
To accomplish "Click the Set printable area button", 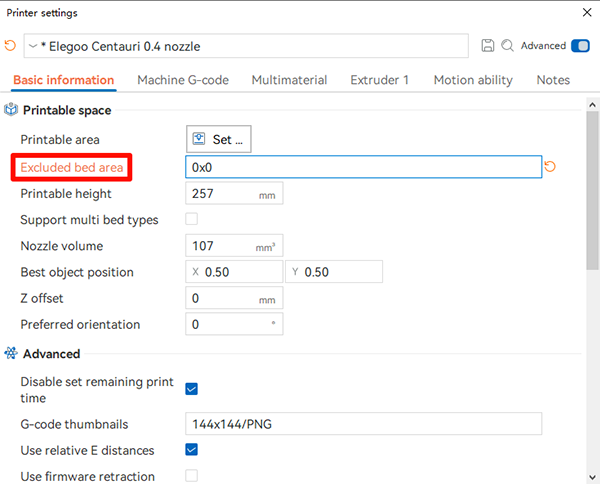I will point(219,140).
